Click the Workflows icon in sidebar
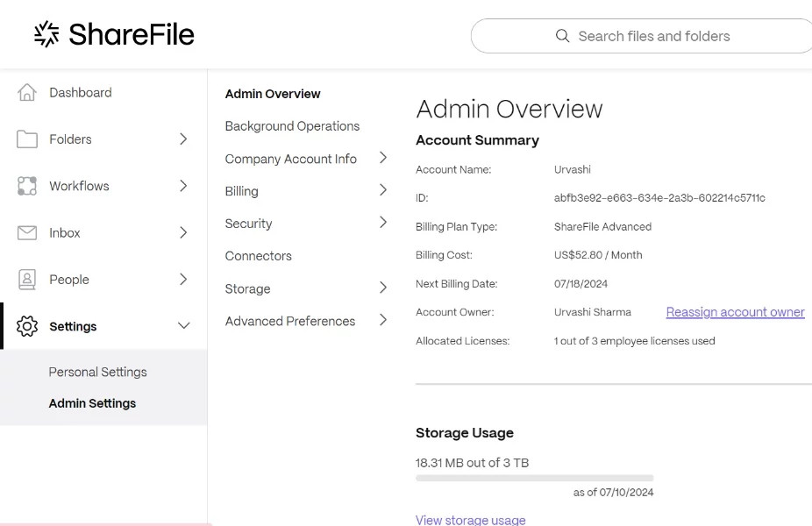Viewport: 812px width, 526px height. (x=27, y=186)
